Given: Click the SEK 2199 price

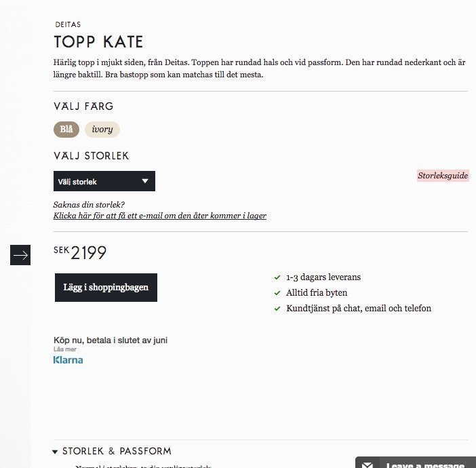Looking at the screenshot, I should pos(80,253).
